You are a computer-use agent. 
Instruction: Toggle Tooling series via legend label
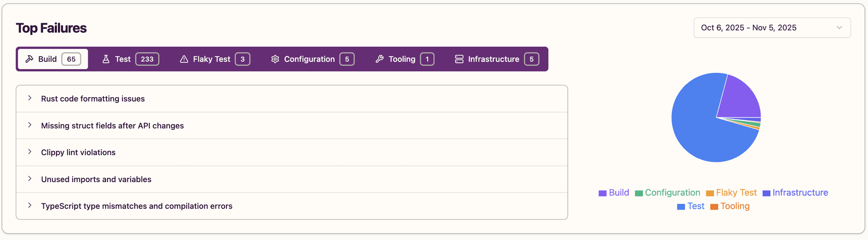pyautogui.click(x=735, y=206)
